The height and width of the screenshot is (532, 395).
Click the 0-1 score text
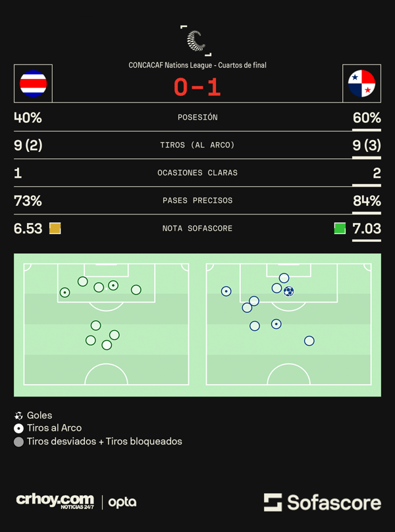(x=197, y=87)
